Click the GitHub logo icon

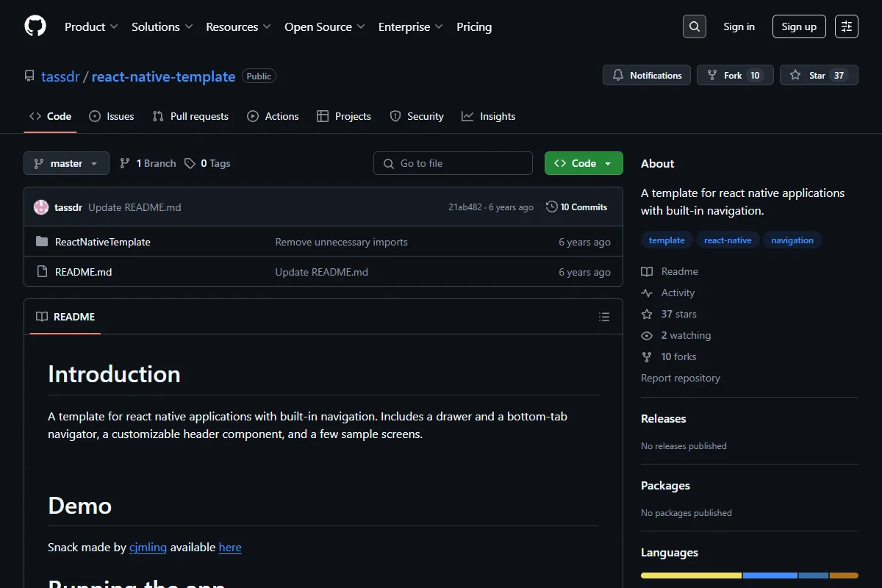(35, 26)
